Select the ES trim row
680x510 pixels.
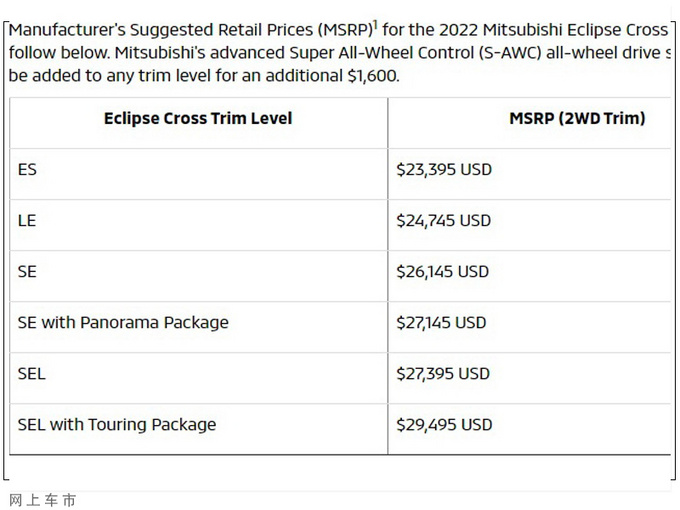(27, 170)
